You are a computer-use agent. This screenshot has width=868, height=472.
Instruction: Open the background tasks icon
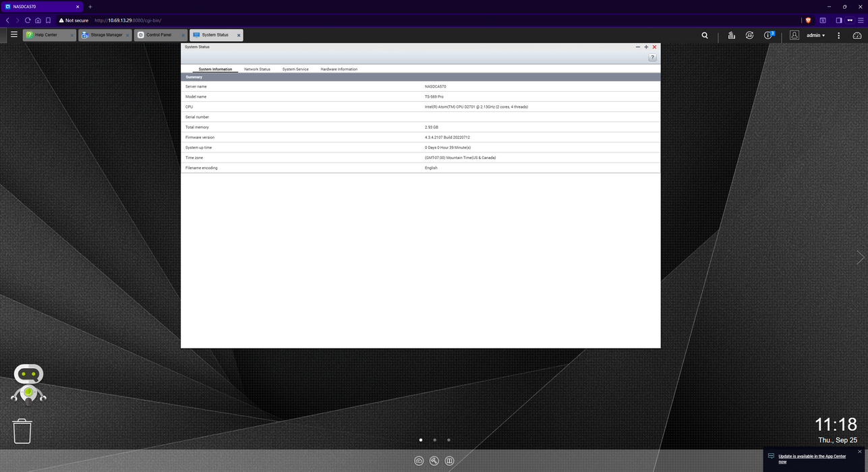pos(731,35)
